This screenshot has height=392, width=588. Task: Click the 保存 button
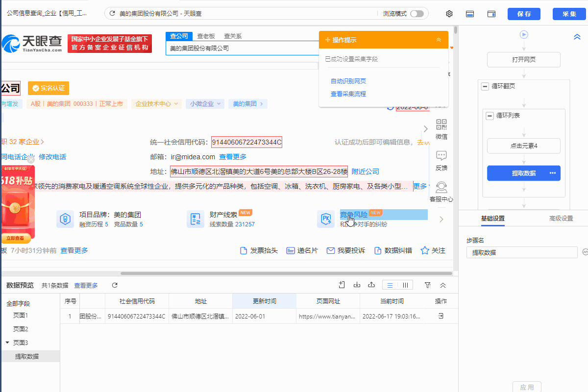[524, 14]
